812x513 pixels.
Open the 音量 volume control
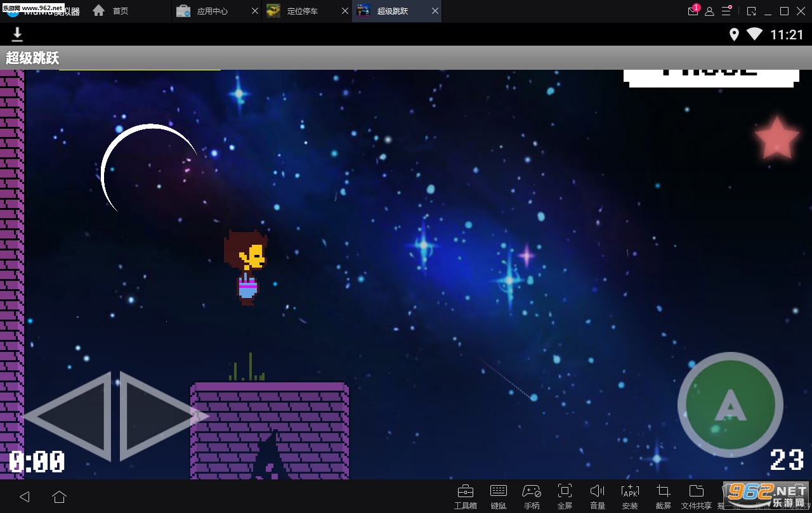pos(598,496)
